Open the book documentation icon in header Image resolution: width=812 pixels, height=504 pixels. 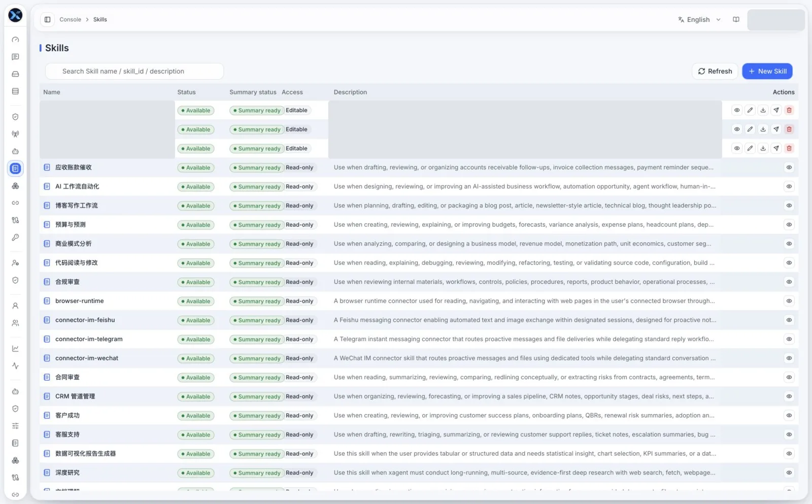pyautogui.click(x=736, y=19)
